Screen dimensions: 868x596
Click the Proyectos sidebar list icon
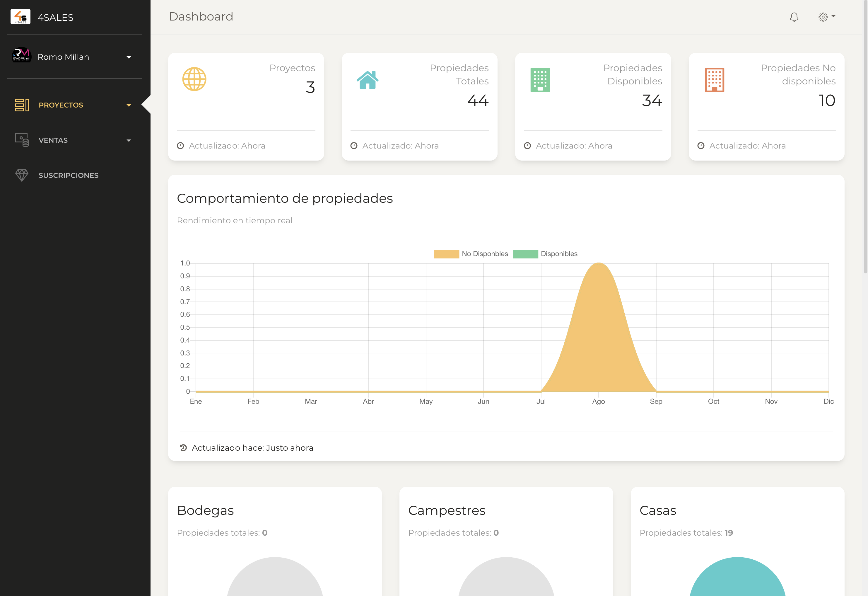pyautogui.click(x=22, y=105)
